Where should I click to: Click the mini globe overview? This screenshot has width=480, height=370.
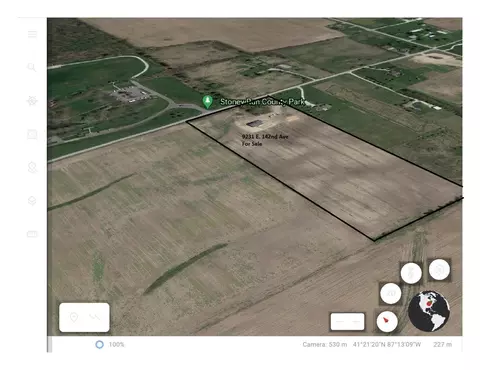429,311
